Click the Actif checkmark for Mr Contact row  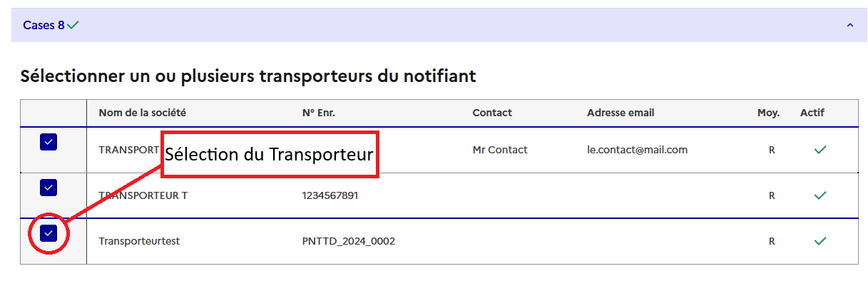820,150
